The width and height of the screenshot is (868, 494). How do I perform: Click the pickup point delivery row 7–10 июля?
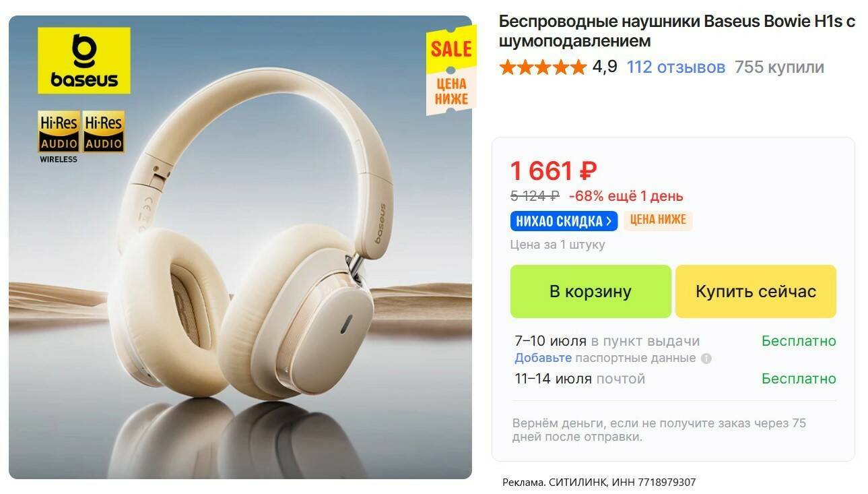(x=675, y=341)
